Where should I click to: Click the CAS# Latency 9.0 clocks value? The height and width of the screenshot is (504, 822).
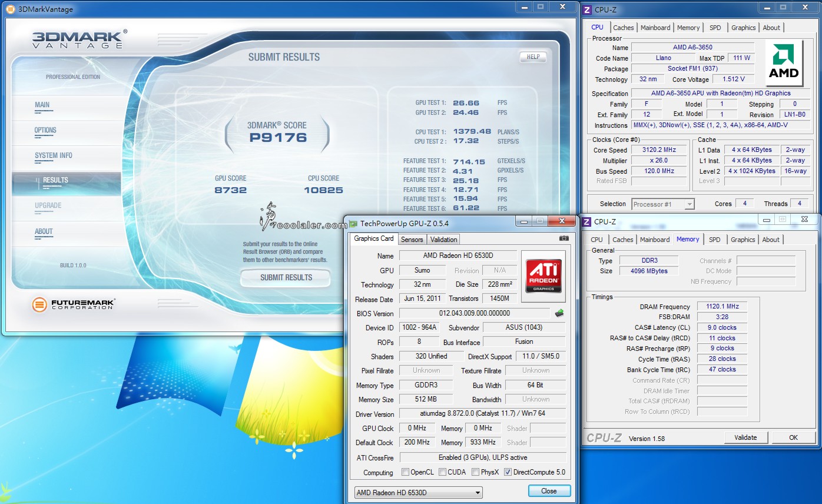click(x=722, y=327)
